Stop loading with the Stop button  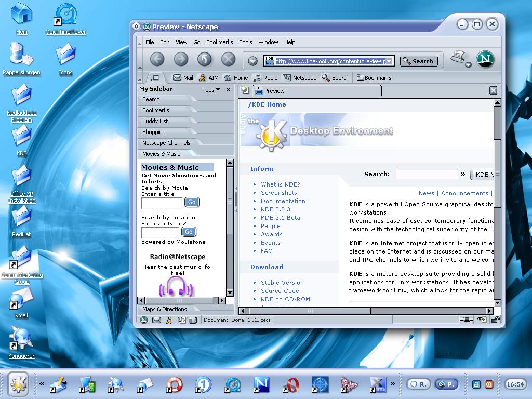point(229,59)
